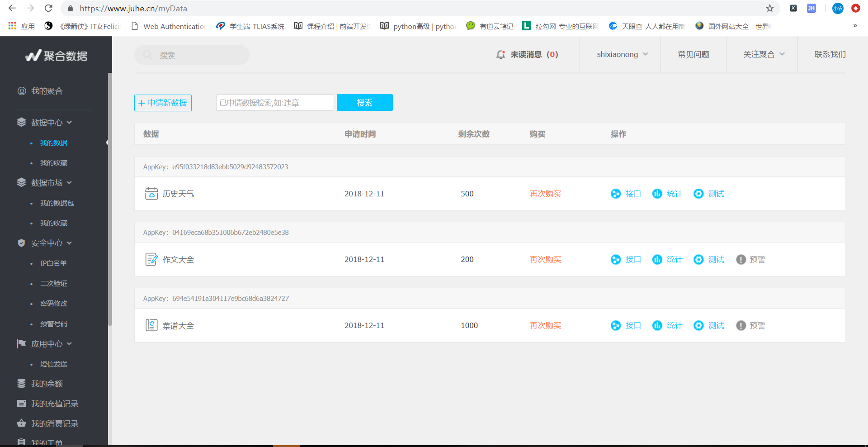Click 统计 icon in 历史天气 row
This screenshot has width=868, height=447.
click(657, 194)
